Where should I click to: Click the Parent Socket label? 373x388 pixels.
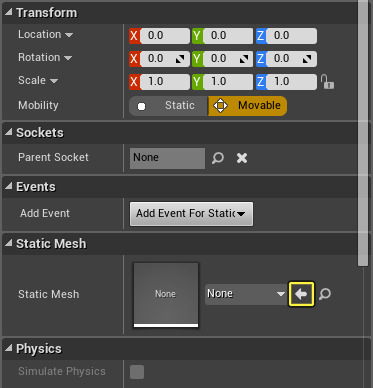pos(53,157)
